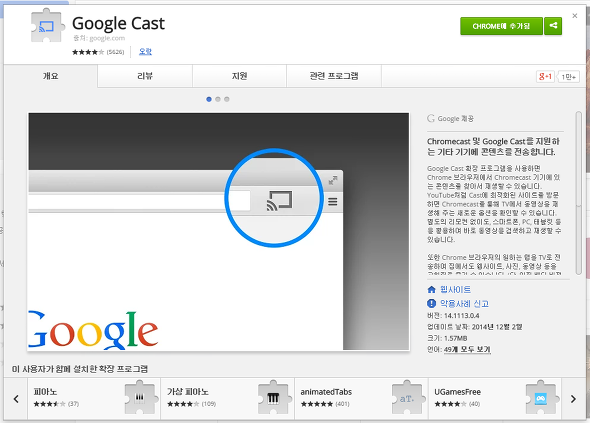Screen dimensions: 590x423
Task: Open the category link beside the rating
Action: [145, 52]
